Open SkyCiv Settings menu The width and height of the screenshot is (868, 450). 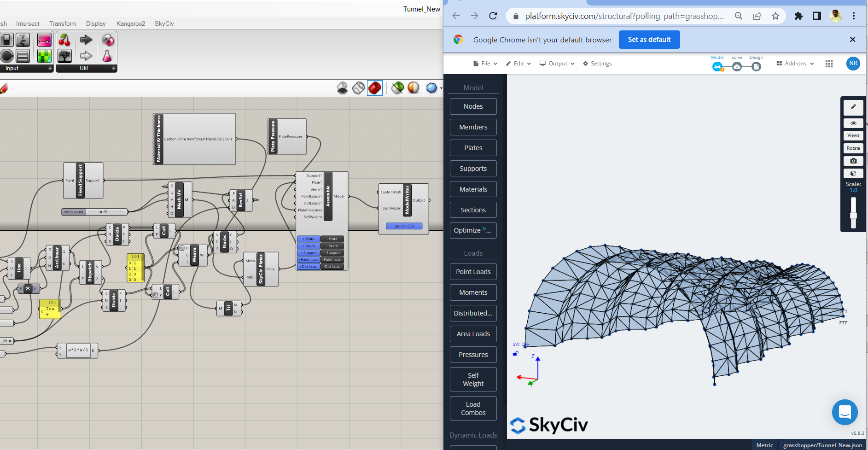coord(597,64)
